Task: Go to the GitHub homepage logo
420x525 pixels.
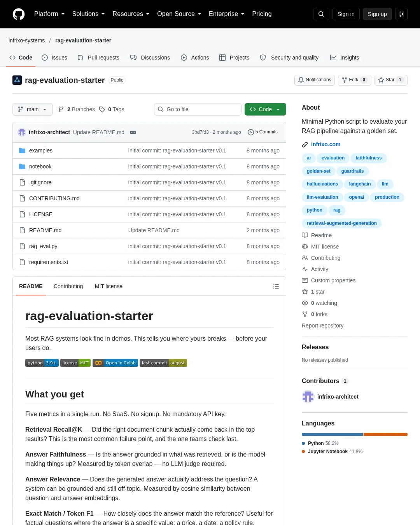Action: [19, 14]
